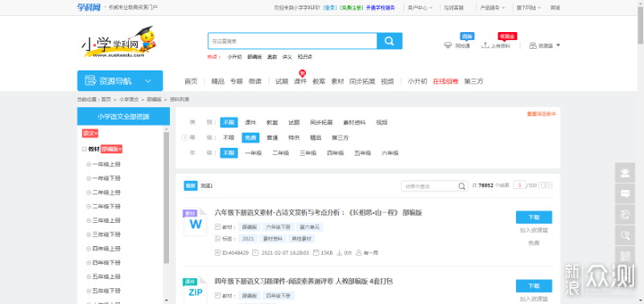This screenshot has width=644, height=304.
Task: Click the chat bubble sidebar icon
Action: click(x=625, y=194)
